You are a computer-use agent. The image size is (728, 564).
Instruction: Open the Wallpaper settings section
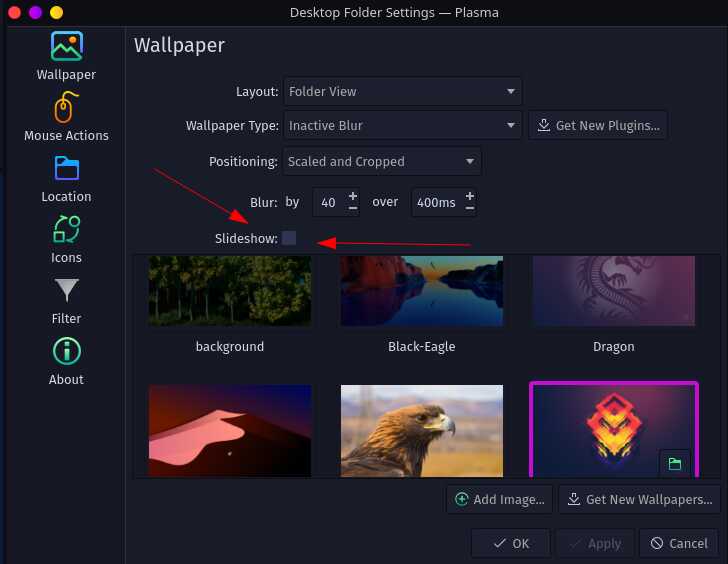[66, 56]
